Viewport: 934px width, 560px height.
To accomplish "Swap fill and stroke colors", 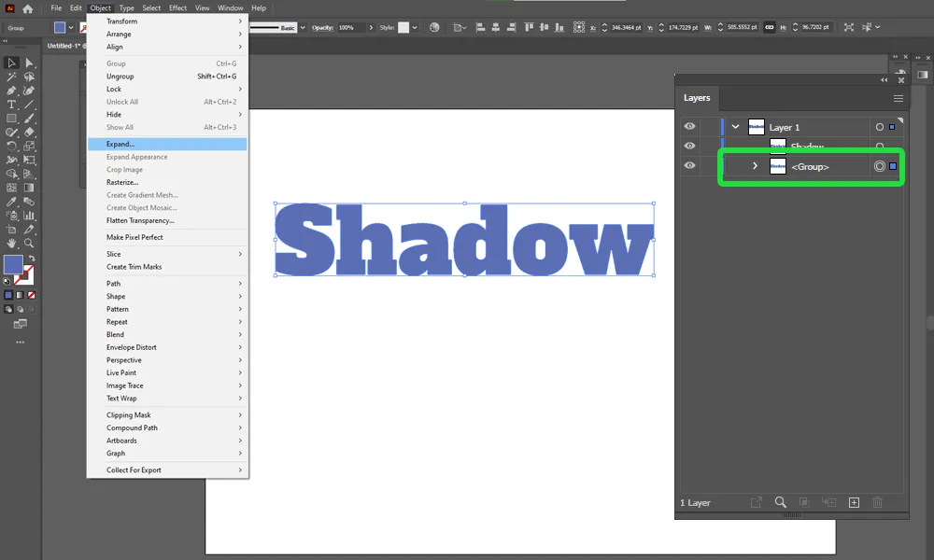I will (32, 259).
